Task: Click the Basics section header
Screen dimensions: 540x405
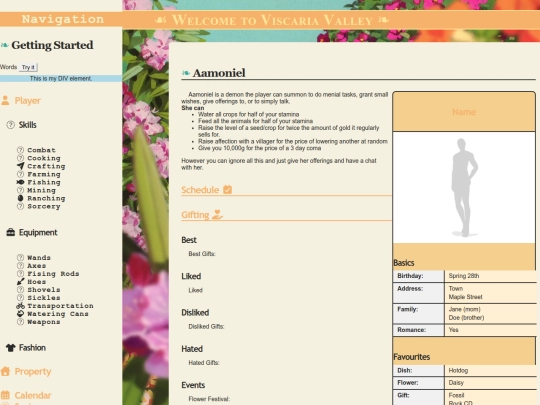Action: [404, 263]
